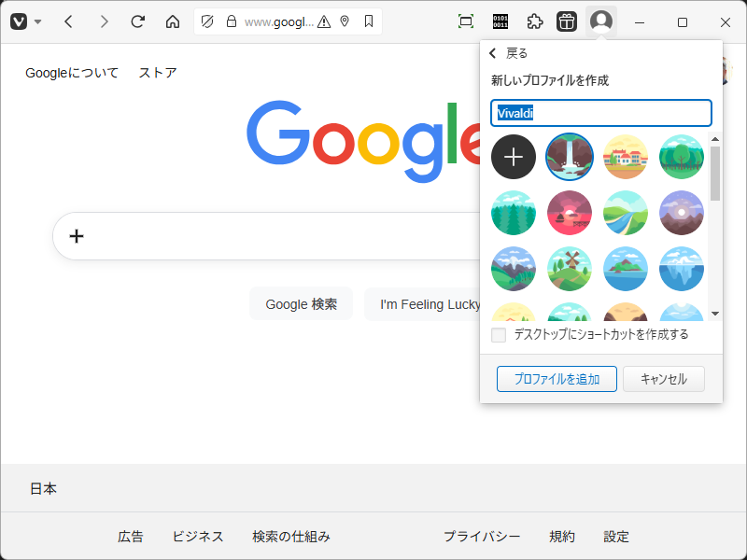This screenshot has height=560, width=747.
Task: Click プロファイルを追加 button
Action: (557, 379)
